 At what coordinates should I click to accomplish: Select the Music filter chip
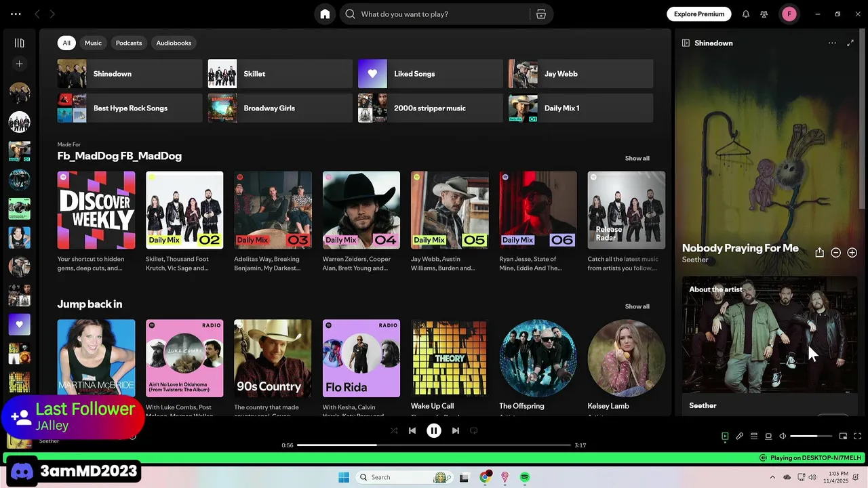[93, 43]
